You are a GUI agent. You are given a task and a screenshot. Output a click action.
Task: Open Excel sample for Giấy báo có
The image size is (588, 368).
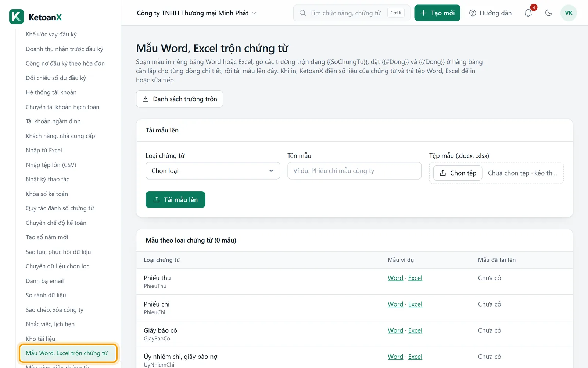click(415, 330)
